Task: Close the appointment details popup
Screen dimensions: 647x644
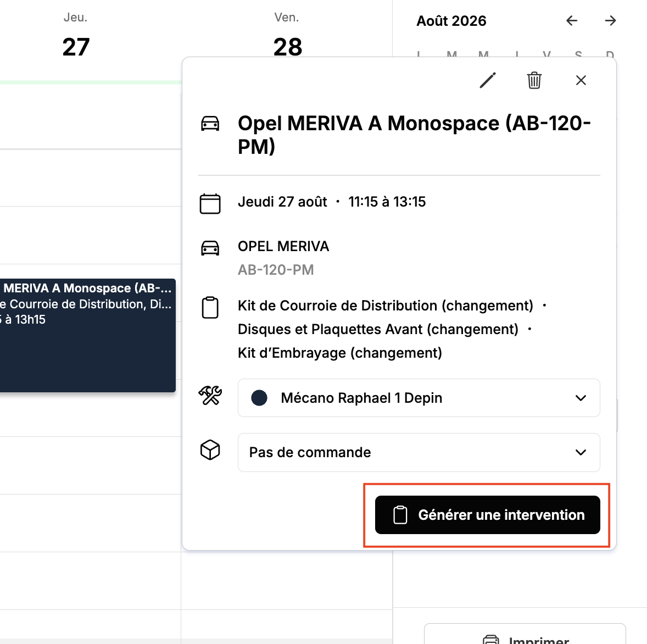Action: (581, 80)
